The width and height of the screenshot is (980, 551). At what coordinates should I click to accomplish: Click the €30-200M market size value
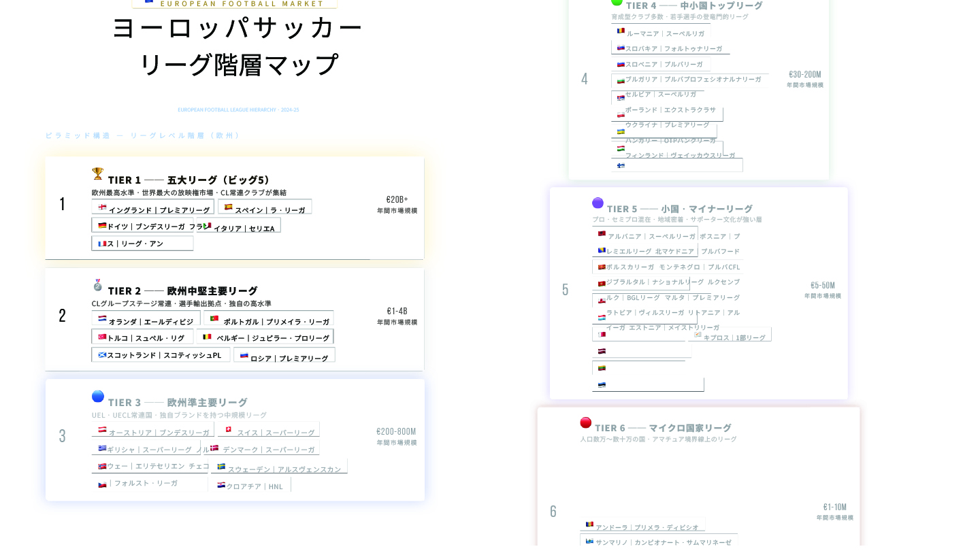click(x=805, y=75)
